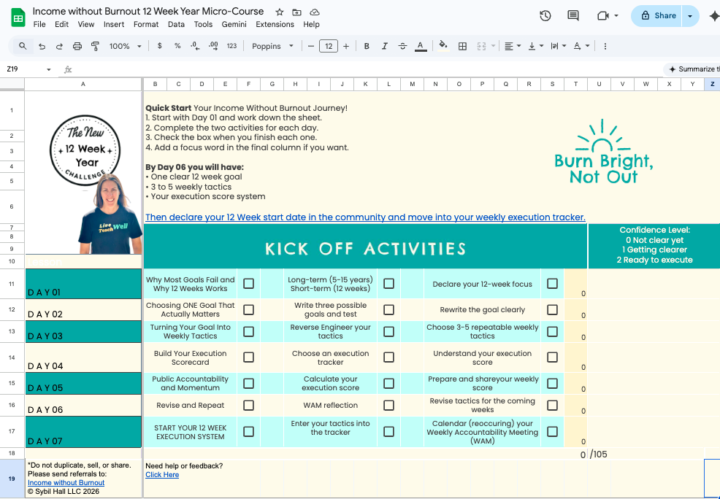
Task: Increase font size plus button
Action: (346, 46)
